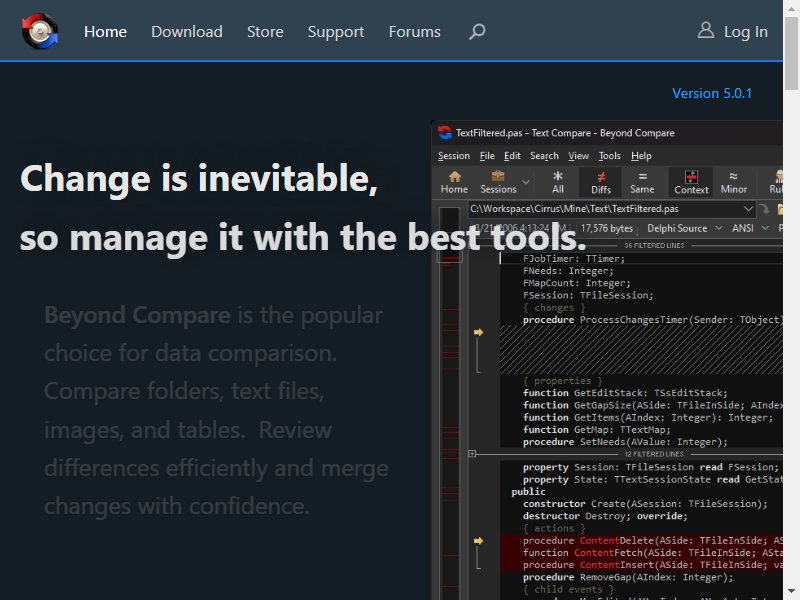
Task: Go to the Forums page
Action: [415, 32]
